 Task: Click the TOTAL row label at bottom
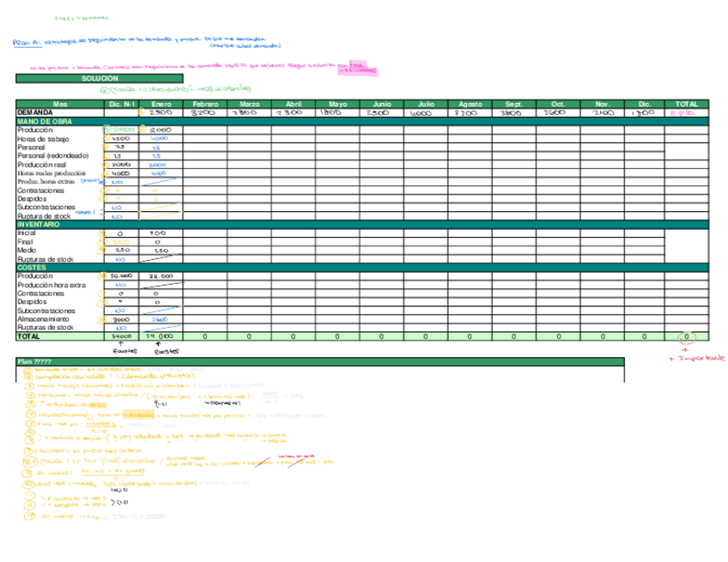tap(28, 336)
